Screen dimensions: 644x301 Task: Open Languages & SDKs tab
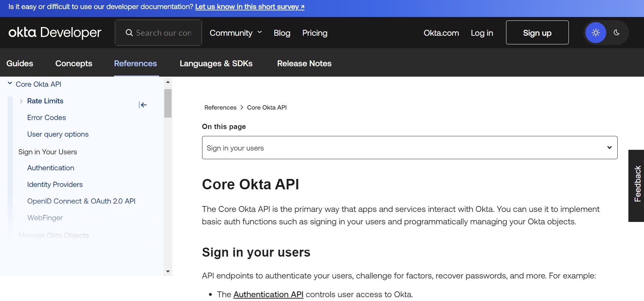(216, 63)
